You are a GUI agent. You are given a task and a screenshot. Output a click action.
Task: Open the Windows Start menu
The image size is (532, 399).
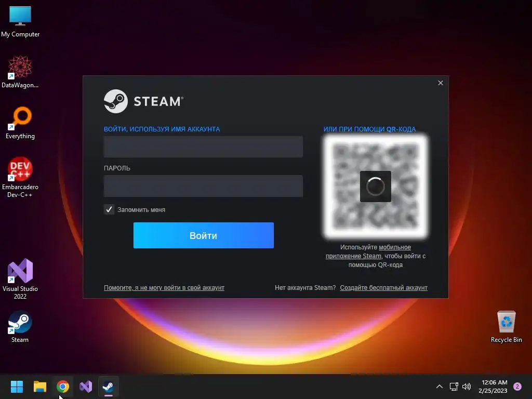[x=17, y=387]
